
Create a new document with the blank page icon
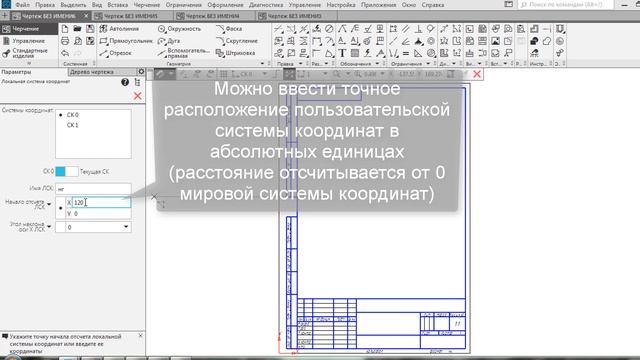pos(65,29)
